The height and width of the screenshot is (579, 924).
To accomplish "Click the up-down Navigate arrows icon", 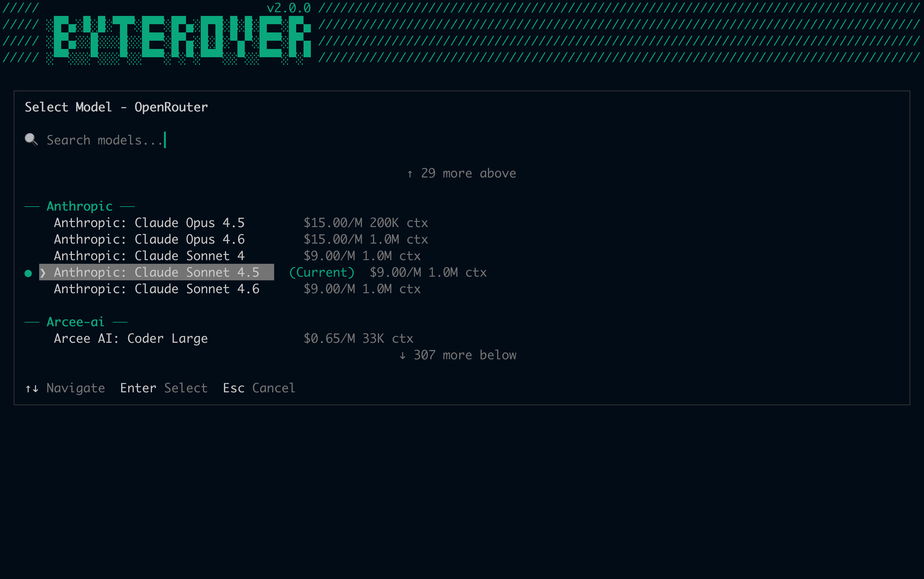I will [32, 389].
